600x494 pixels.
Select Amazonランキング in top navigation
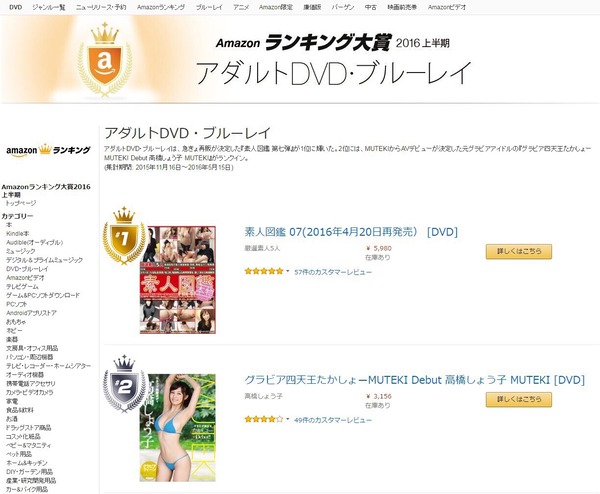pyautogui.click(x=161, y=7)
